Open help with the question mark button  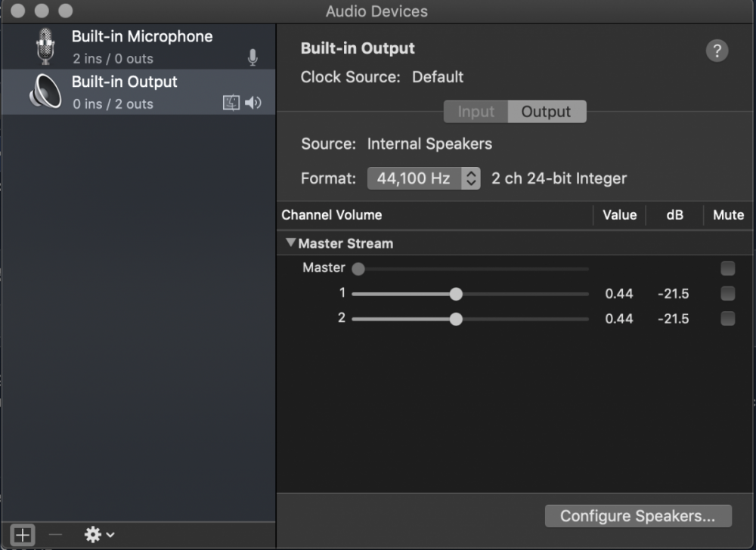[717, 51]
